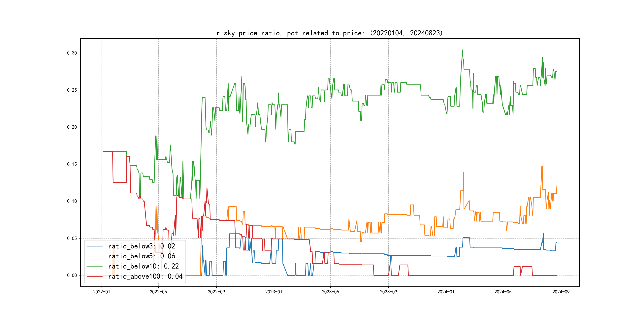Screen dimensions: 644x322
Task: Click the orange ratio_below5 legend line sample
Action: (94, 256)
